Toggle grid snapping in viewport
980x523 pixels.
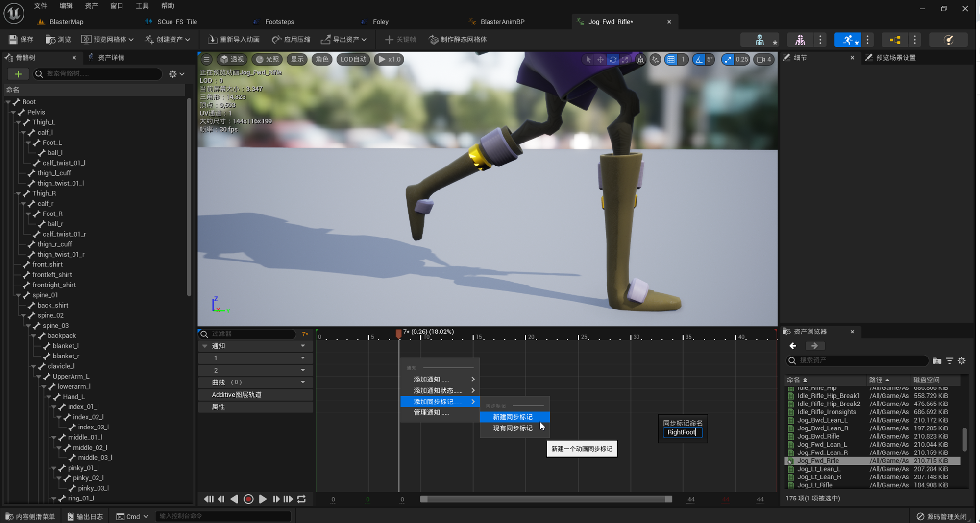point(671,59)
